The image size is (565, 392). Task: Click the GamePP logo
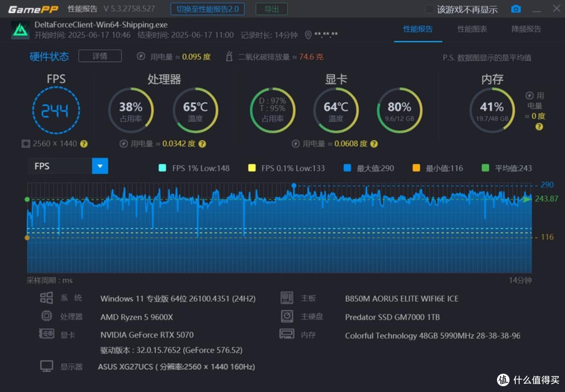(33, 9)
